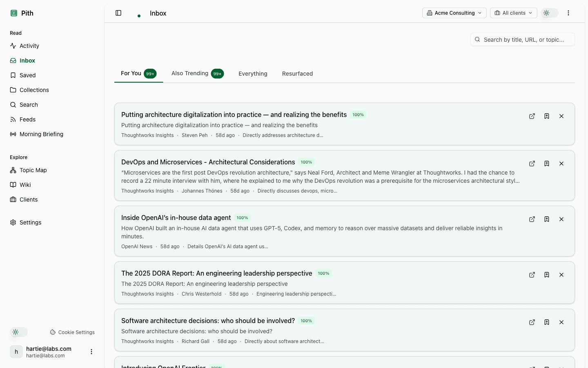Open external link for Inside OpenAI's data agent
The image size is (588, 368).
click(x=532, y=219)
